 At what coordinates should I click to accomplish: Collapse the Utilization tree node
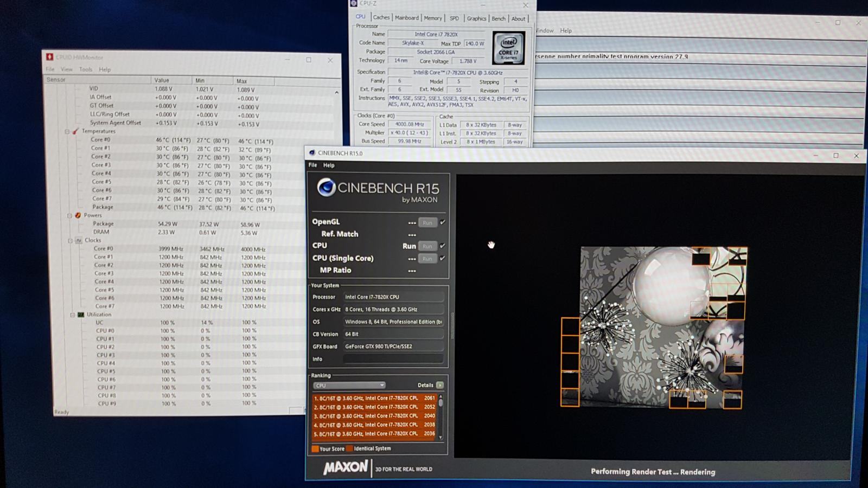(x=72, y=314)
